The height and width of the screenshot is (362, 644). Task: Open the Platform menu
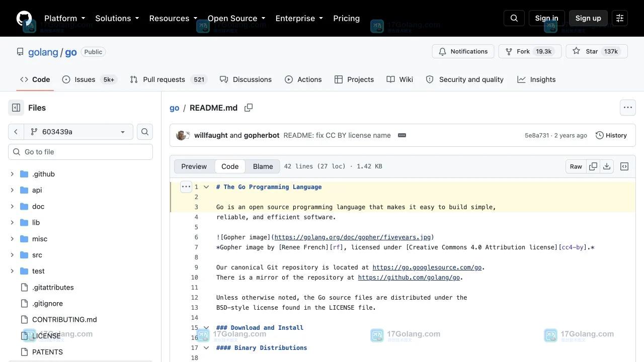point(64,18)
